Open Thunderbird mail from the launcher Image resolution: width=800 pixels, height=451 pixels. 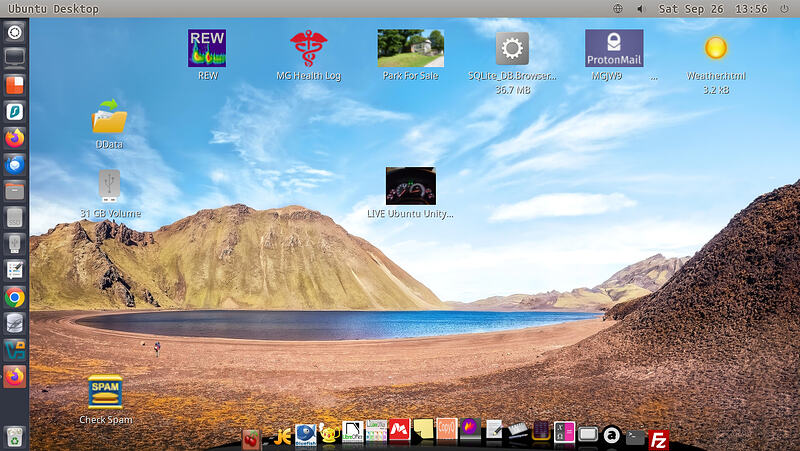coord(14,165)
